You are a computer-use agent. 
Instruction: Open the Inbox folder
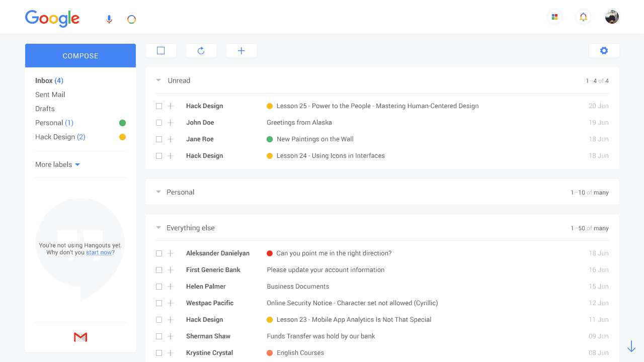coord(43,80)
